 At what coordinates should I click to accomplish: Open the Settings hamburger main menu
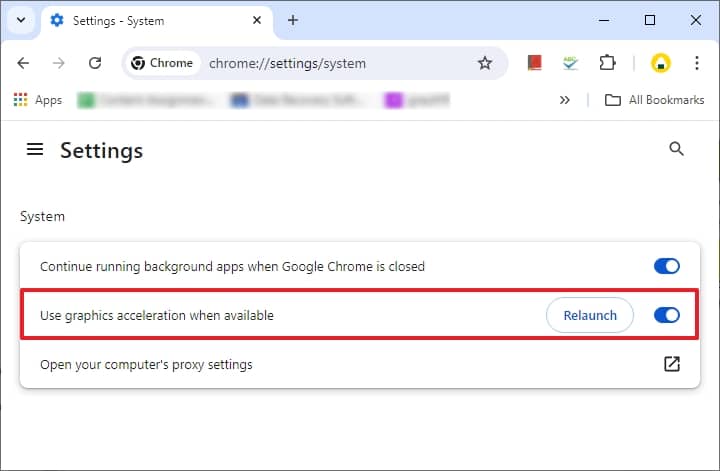click(35, 149)
